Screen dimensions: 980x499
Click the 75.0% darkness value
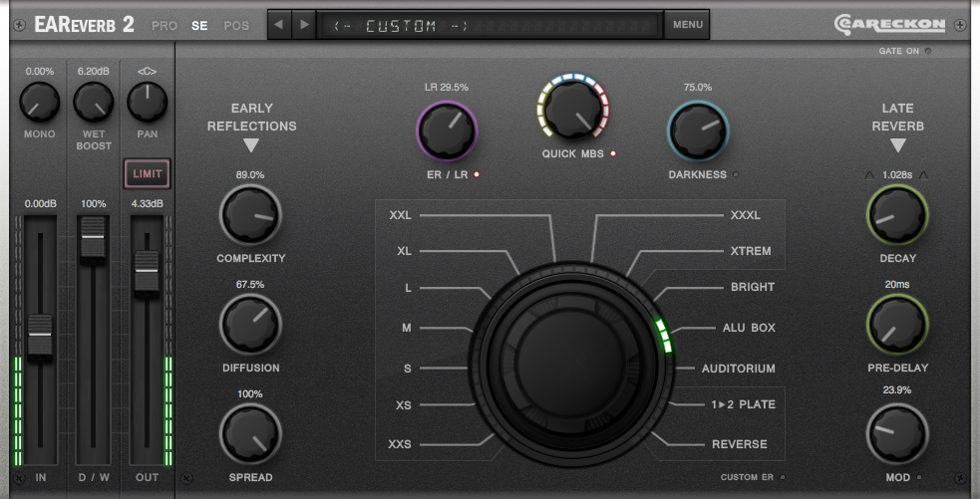(698, 87)
